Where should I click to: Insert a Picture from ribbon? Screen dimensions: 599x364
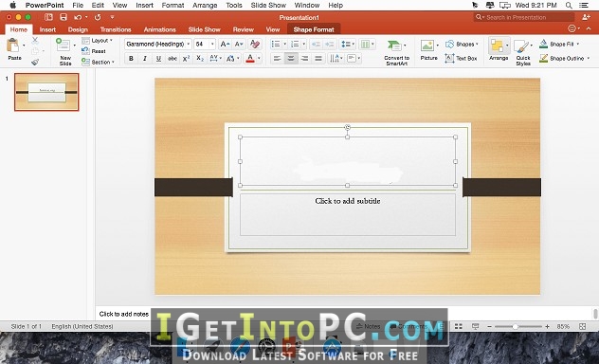(429, 50)
